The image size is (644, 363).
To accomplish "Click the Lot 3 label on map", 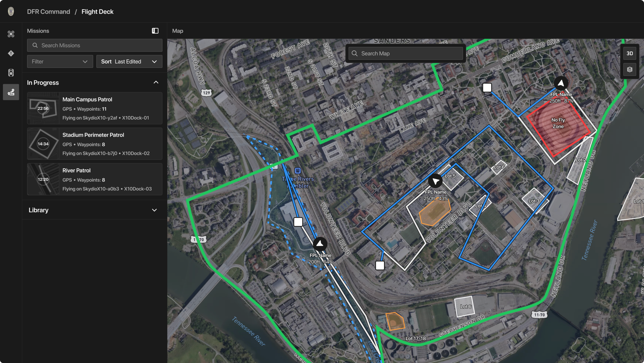I will (534, 201).
